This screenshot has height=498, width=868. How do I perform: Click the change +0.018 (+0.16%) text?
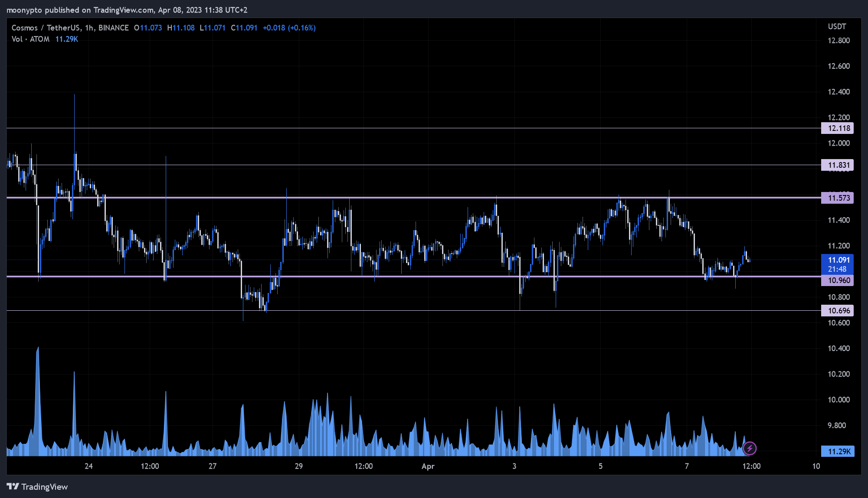(x=289, y=28)
